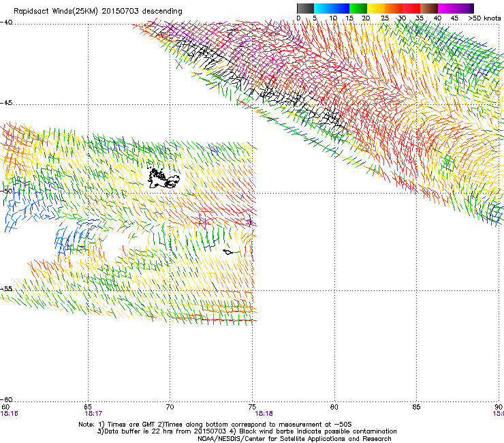Click the purple '18:16' swath time
Screen dimensions: 504x443
(x=10, y=414)
